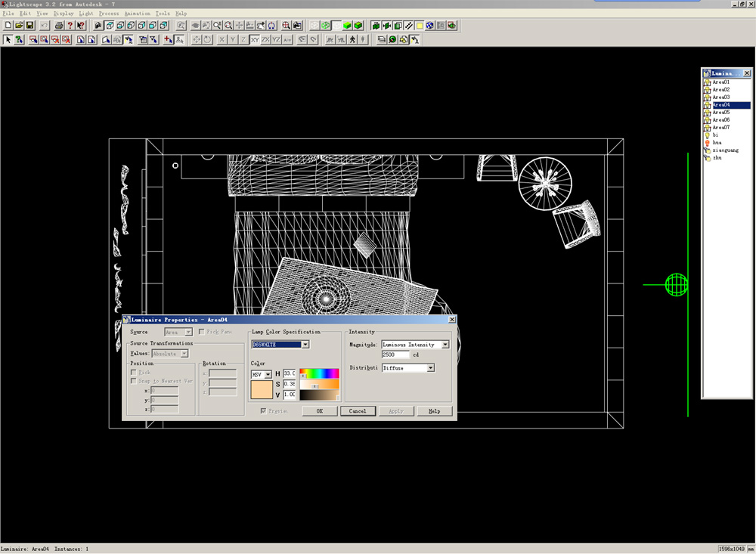Click the OK button in Luminaire Properties

click(320, 411)
